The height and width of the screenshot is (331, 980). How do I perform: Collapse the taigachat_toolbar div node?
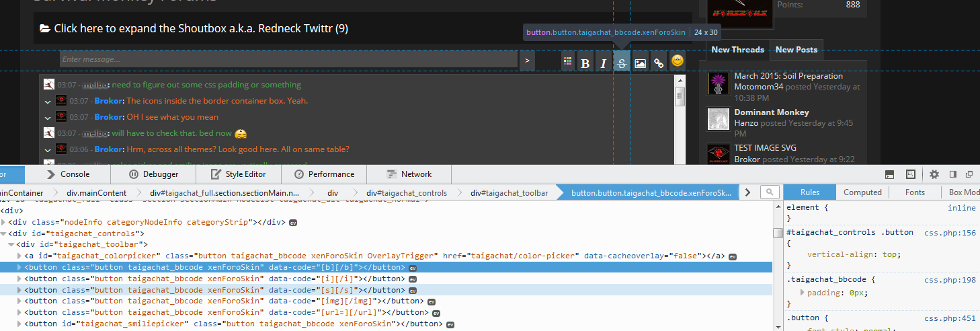(x=11, y=245)
